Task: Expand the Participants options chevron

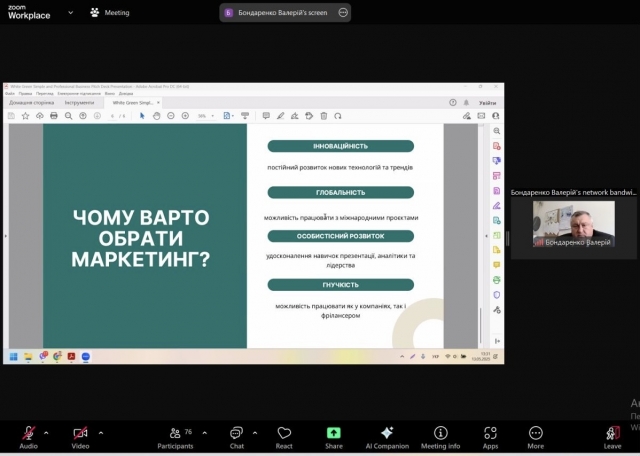Action: click(x=204, y=432)
